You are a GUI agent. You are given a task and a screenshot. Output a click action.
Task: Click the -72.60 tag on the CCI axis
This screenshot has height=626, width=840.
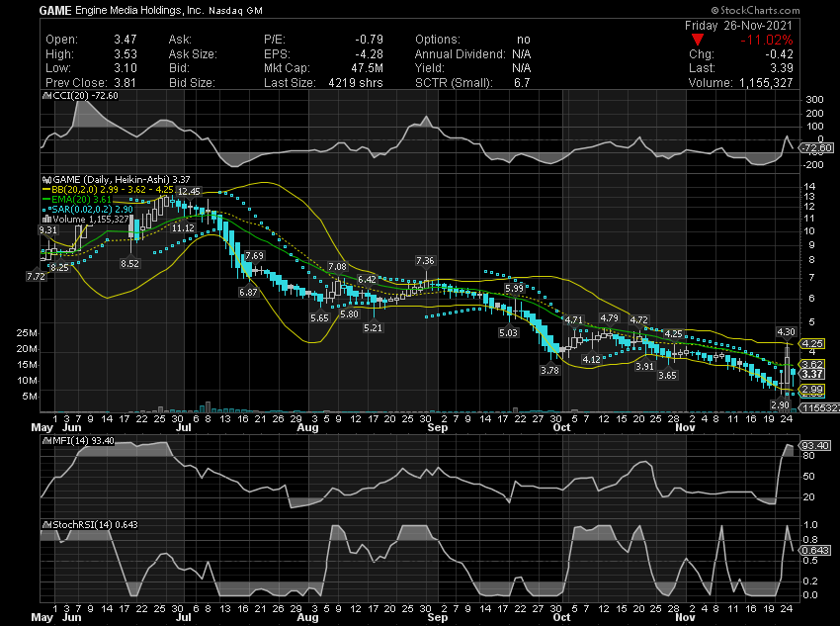coord(817,148)
